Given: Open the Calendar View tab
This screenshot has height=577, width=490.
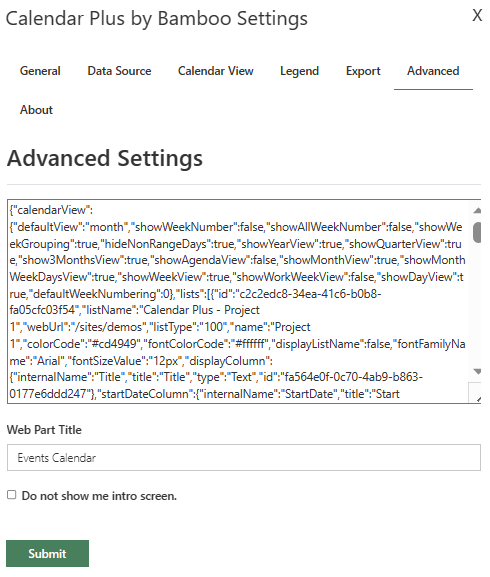Looking at the screenshot, I should (x=216, y=71).
